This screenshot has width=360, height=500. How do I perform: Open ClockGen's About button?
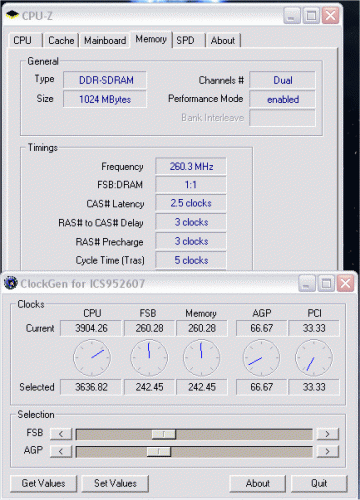[258, 483]
